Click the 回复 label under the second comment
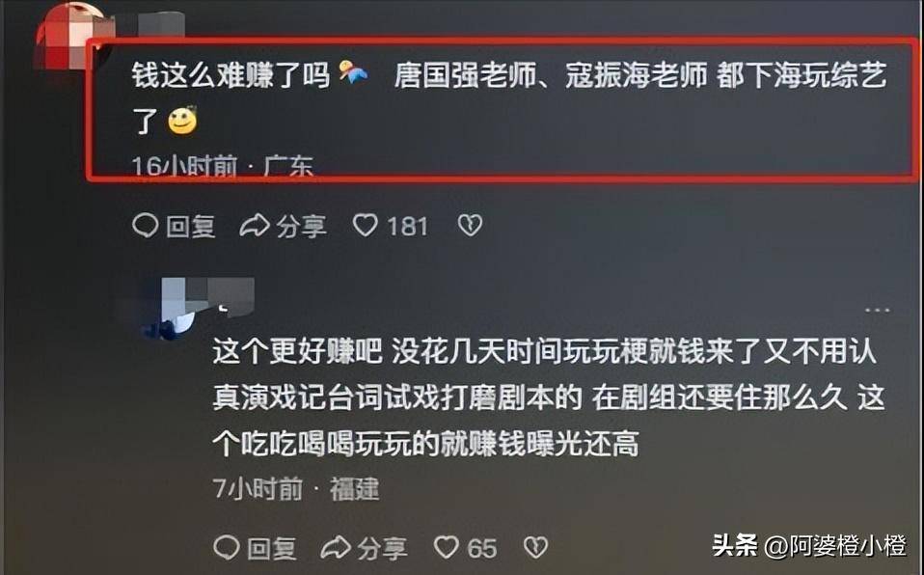924x575 pixels. click(272, 549)
